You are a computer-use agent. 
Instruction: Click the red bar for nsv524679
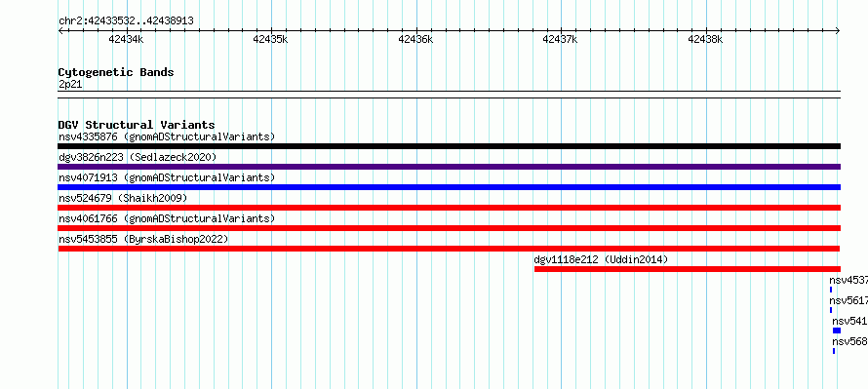tap(450, 208)
